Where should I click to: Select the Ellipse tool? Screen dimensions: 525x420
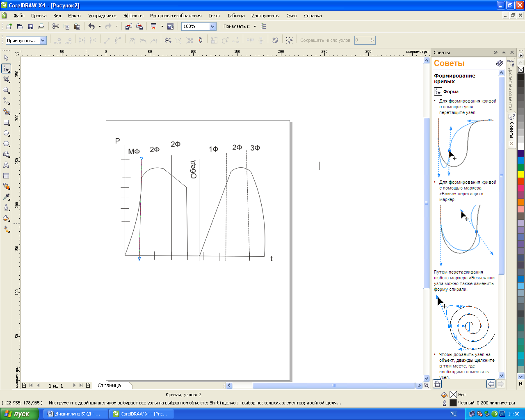pyautogui.click(x=6, y=133)
